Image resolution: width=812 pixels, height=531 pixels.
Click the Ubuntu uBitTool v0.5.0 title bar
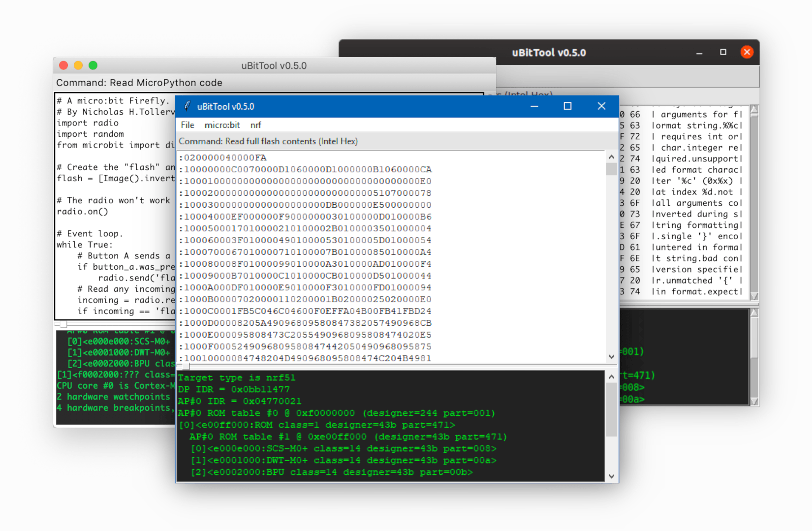tap(549, 53)
